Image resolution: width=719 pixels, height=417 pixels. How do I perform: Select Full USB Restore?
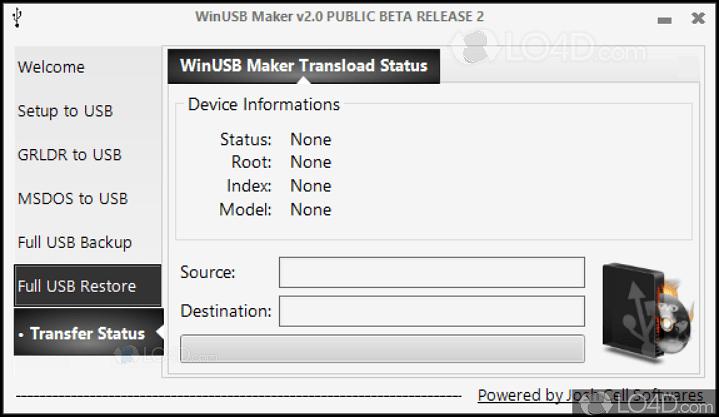click(88, 286)
